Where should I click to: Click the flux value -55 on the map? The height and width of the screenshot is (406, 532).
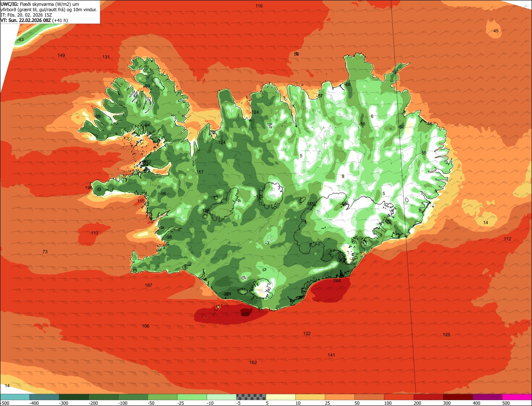tap(424, 153)
